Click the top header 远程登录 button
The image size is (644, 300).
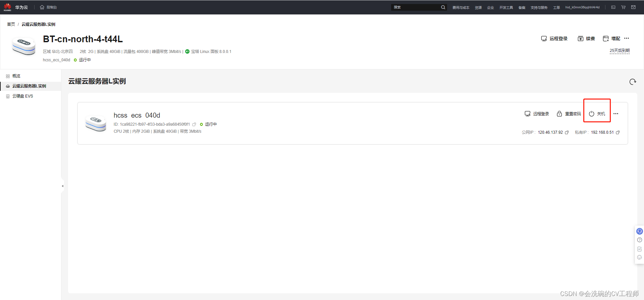click(554, 39)
